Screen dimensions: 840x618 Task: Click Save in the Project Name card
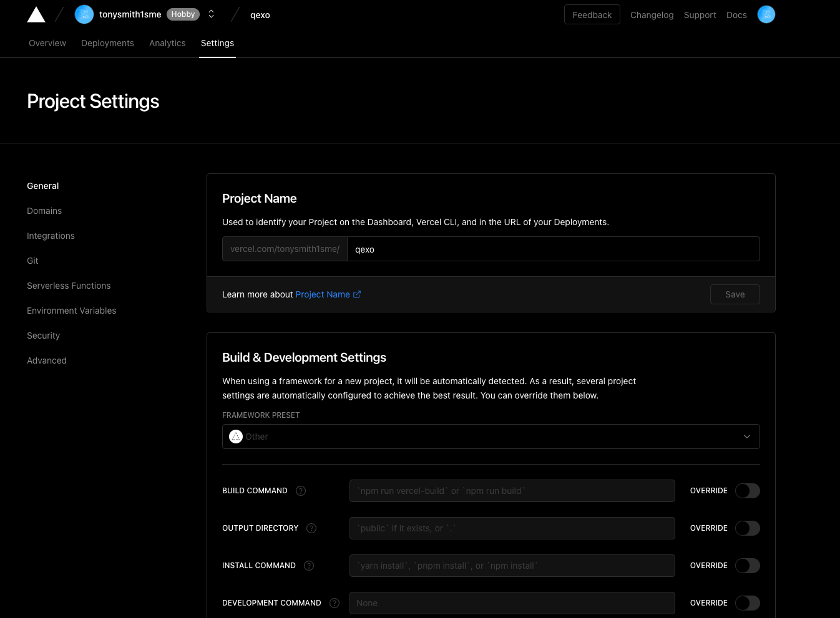pyautogui.click(x=735, y=294)
